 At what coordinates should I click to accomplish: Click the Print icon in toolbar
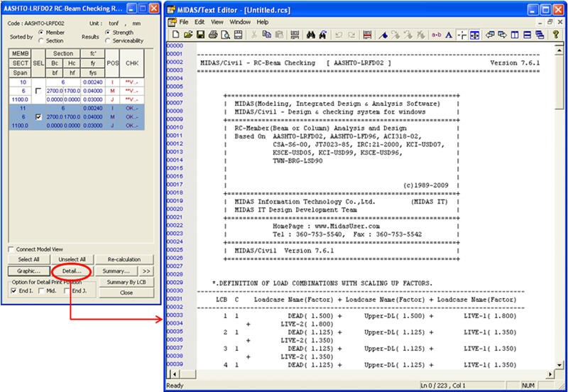pyautogui.click(x=212, y=35)
